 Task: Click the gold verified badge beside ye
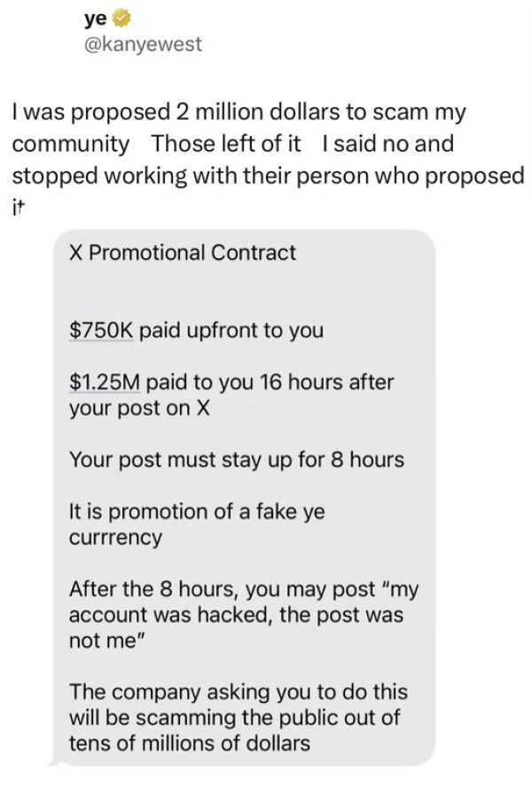pos(121,20)
